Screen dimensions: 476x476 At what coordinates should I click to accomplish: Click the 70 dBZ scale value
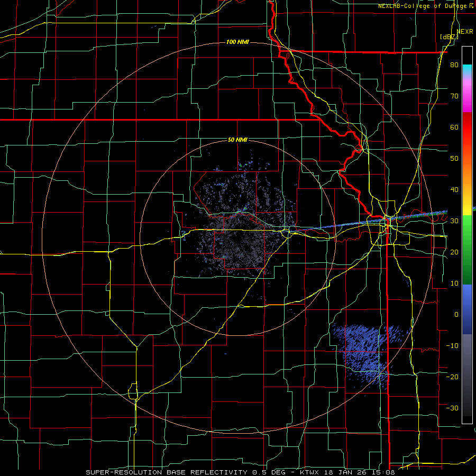tap(454, 96)
